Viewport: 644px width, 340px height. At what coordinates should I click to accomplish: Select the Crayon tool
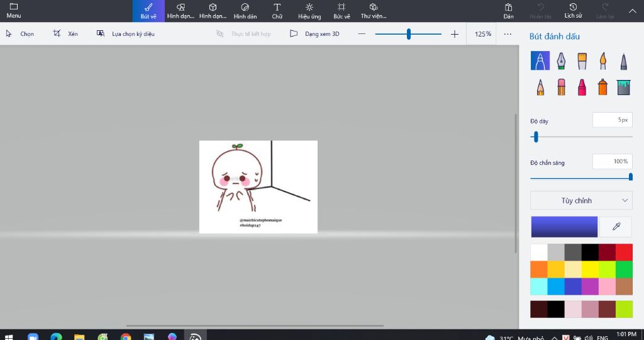pyautogui.click(x=582, y=87)
